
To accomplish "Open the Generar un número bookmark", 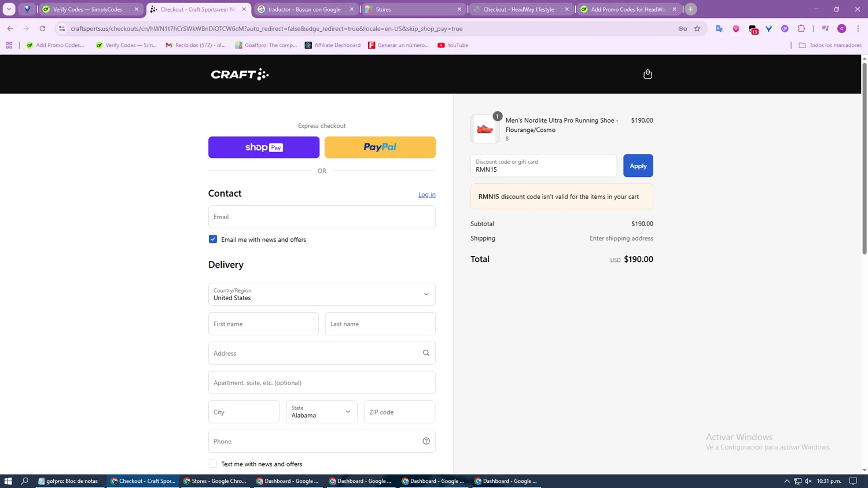I will click(398, 45).
